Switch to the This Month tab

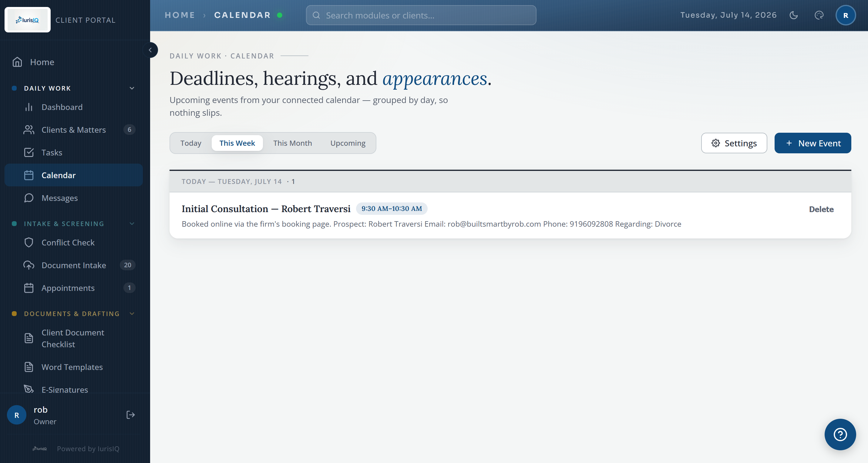(292, 143)
